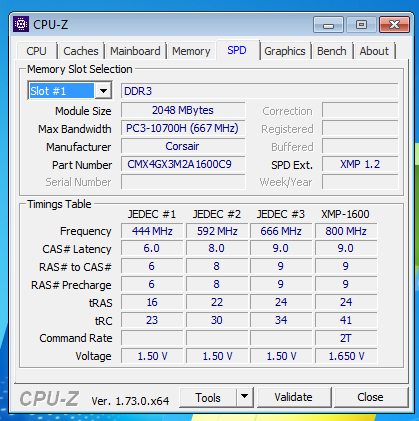
Task: Switch to the Memory tab
Action: (x=191, y=51)
